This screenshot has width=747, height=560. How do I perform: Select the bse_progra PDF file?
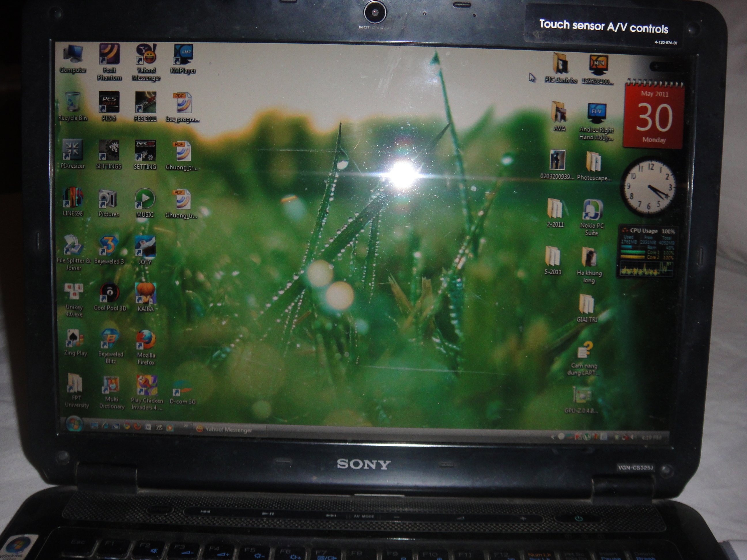(x=182, y=107)
